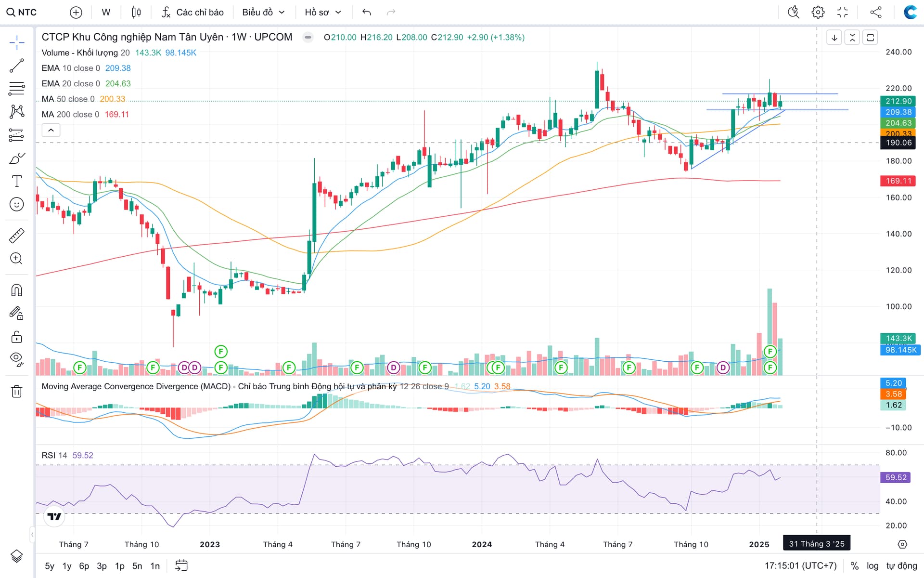Click the trash remove drawings icon

pos(17,391)
